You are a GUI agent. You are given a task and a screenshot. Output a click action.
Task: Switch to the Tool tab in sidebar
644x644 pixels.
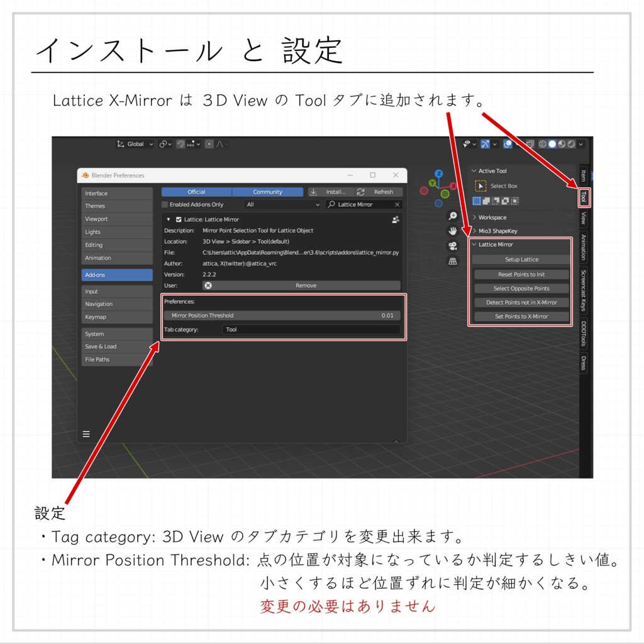(x=584, y=197)
